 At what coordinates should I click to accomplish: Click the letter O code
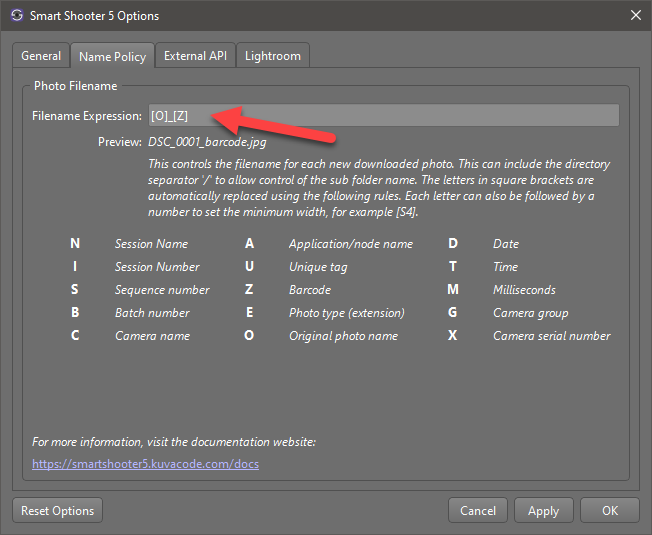[249, 335]
